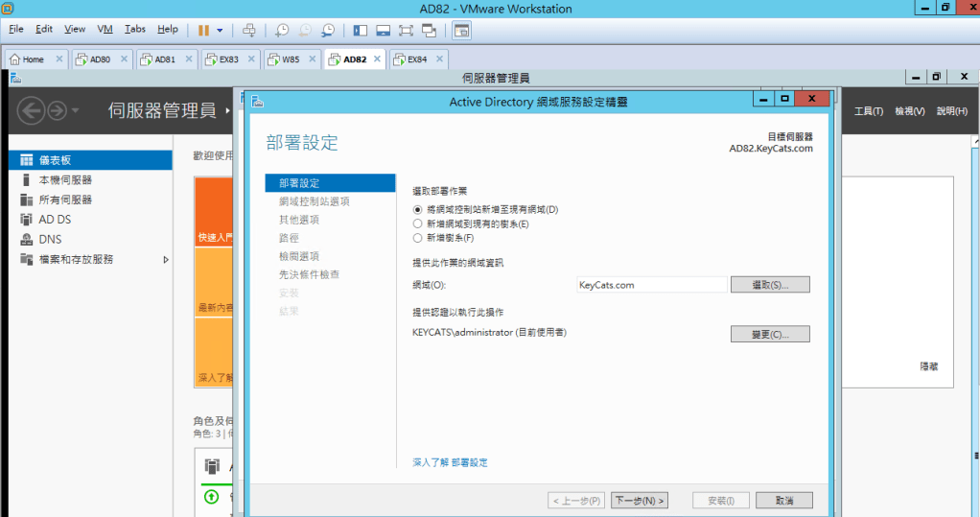Click the VMware pause (suspend) icon
The height and width of the screenshot is (517, 980).
point(203,30)
